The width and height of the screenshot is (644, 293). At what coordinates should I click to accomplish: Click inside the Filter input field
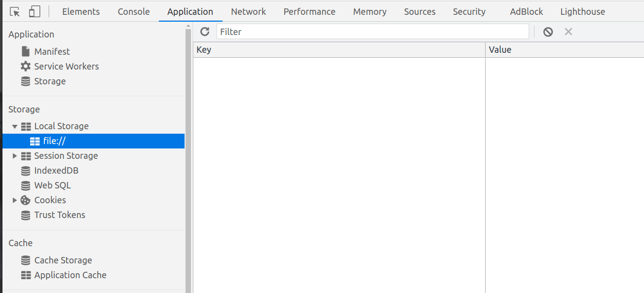tap(373, 32)
